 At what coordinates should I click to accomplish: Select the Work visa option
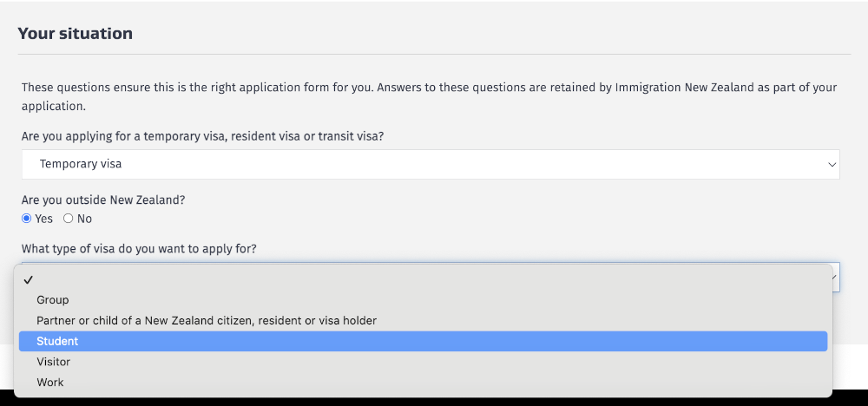pyautogui.click(x=50, y=383)
